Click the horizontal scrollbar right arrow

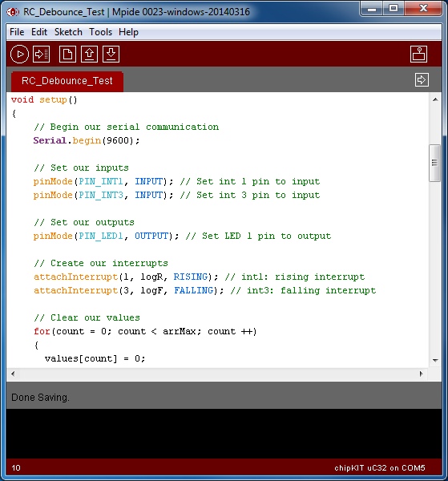[x=421, y=374]
